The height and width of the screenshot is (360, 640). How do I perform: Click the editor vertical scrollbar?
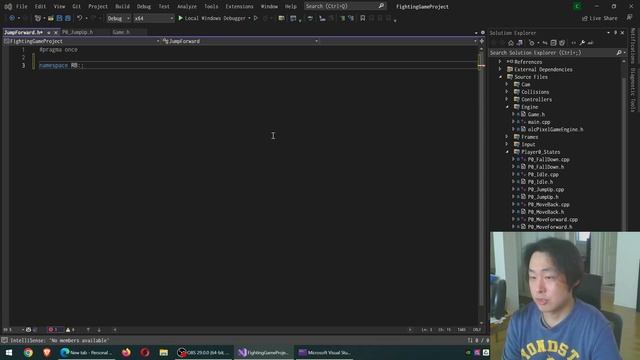click(x=481, y=186)
